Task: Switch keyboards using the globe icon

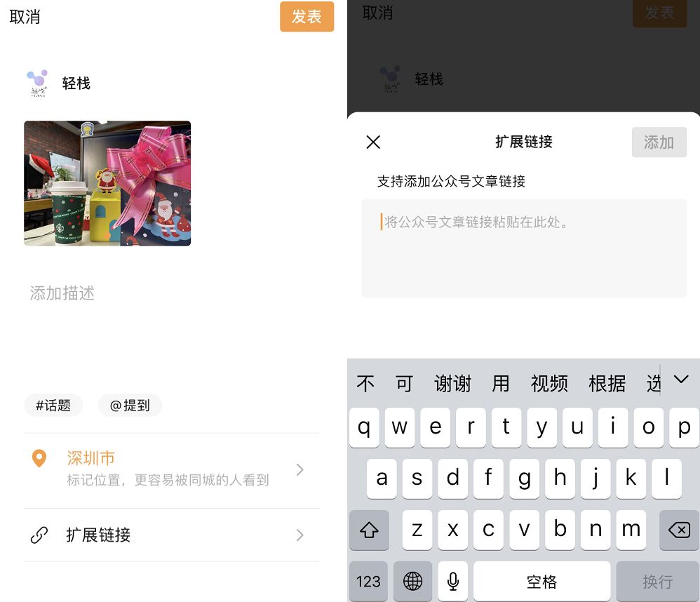Action: pos(412,581)
